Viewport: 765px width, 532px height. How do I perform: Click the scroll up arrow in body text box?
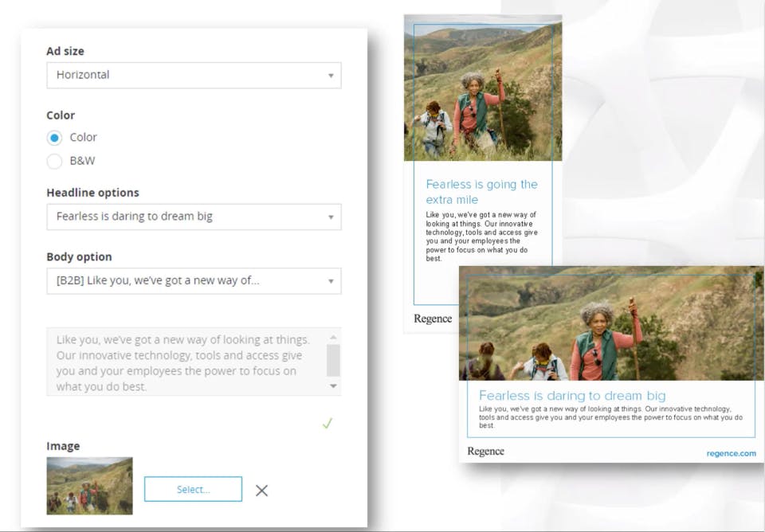333,338
